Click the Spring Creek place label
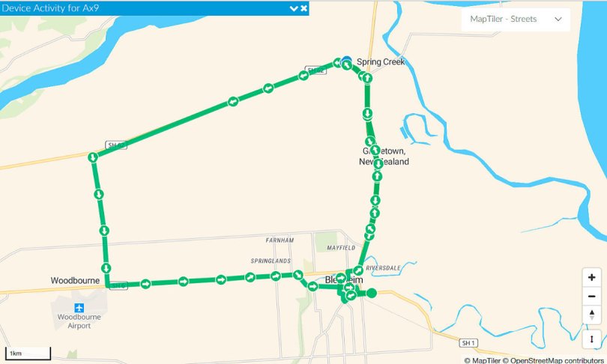 click(381, 62)
